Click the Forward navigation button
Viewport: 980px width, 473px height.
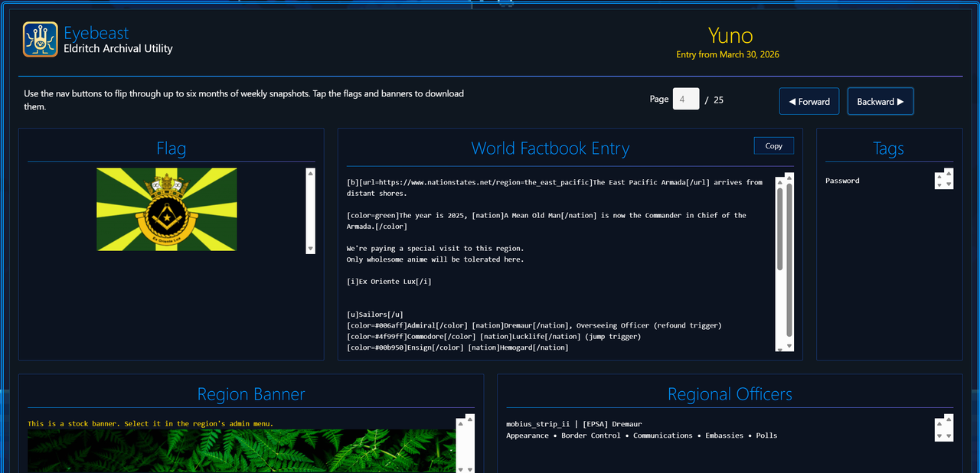[809, 102]
